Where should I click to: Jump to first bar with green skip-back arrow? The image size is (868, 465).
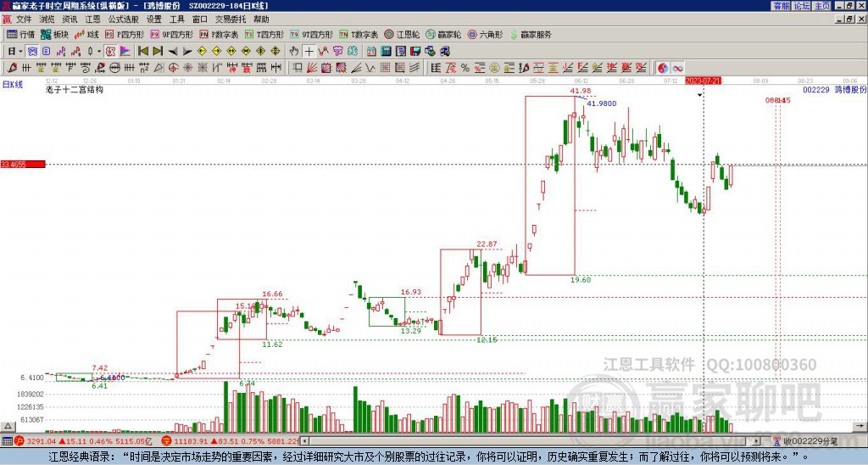[x=142, y=52]
